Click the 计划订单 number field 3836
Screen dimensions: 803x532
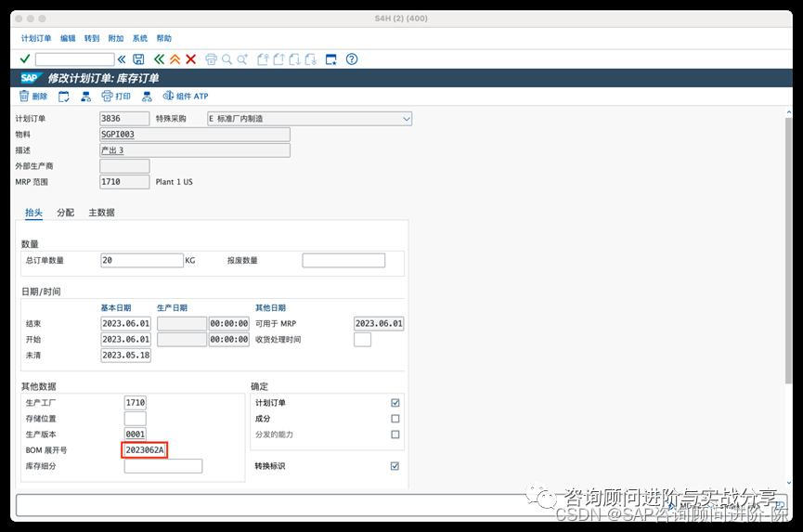(124, 119)
